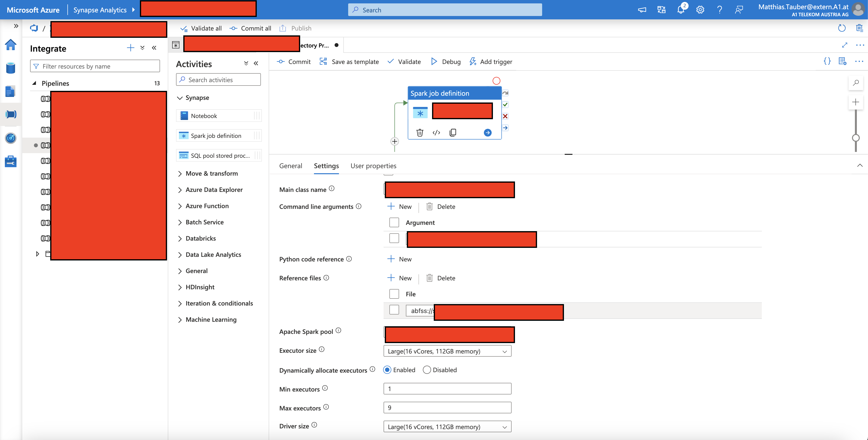Open the Develop hub document icon
Image resolution: width=868 pixels, height=440 pixels.
click(x=11, y=91)
